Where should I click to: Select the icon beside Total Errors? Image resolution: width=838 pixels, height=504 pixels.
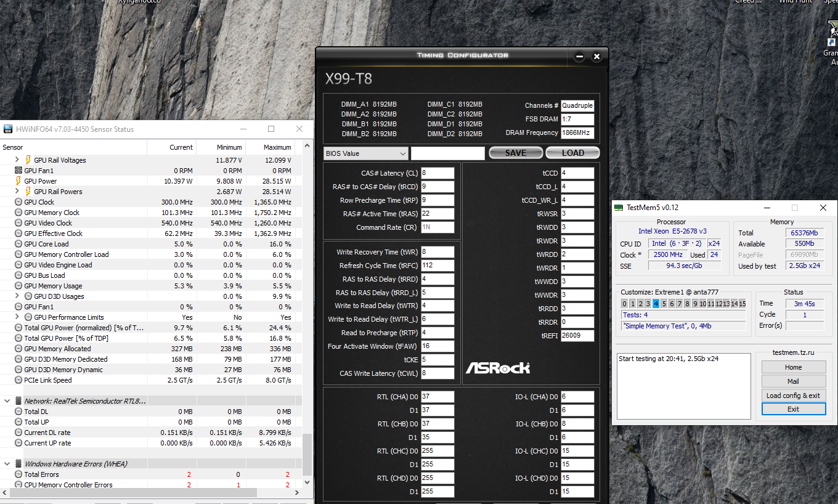18,474
